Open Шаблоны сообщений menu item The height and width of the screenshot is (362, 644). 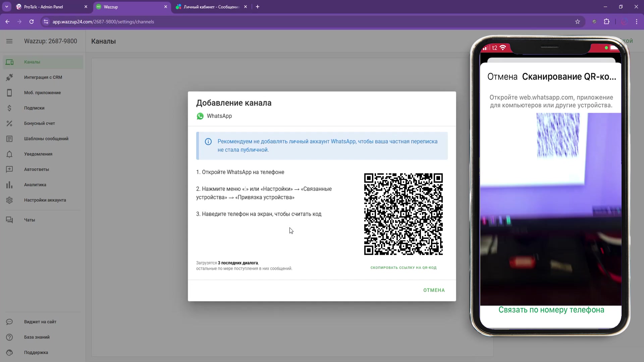coord(43,139)
